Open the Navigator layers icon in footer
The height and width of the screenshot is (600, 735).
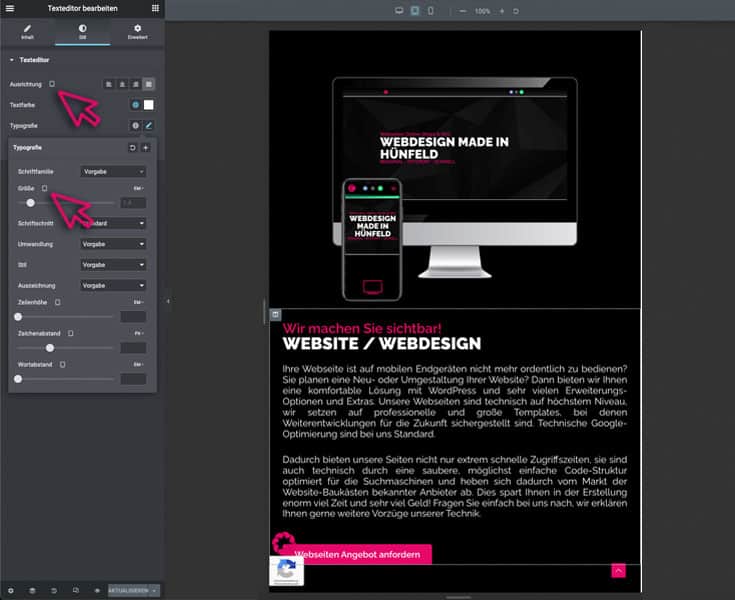coord(32,591)
